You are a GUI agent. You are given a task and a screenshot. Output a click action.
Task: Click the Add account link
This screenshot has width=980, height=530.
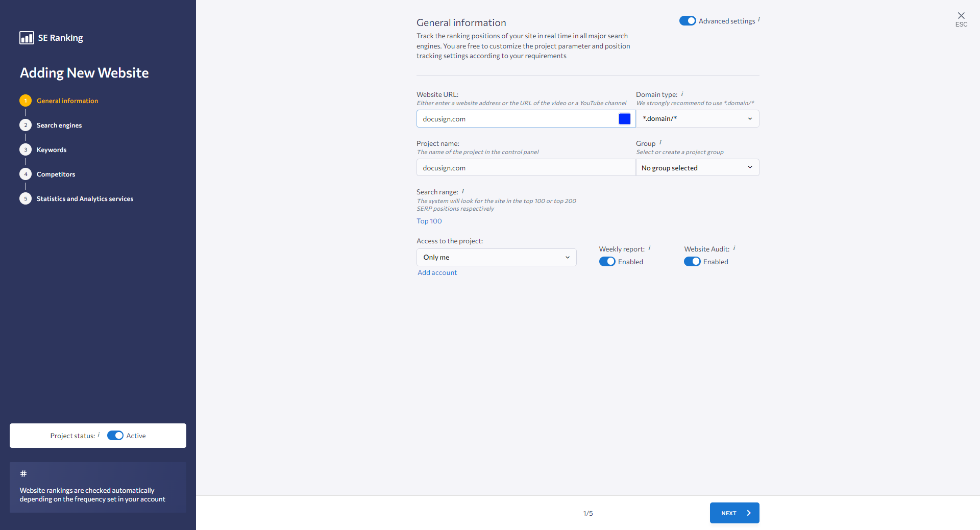(x=437, y=273)
